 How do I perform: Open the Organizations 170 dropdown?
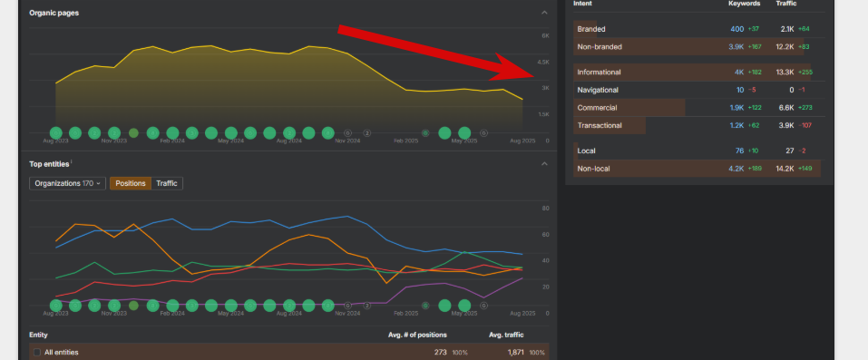click(67, 183)
